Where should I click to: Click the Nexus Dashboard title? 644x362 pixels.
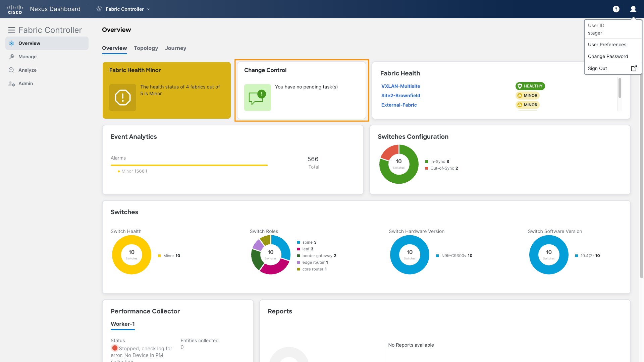(x=55, y=9)
